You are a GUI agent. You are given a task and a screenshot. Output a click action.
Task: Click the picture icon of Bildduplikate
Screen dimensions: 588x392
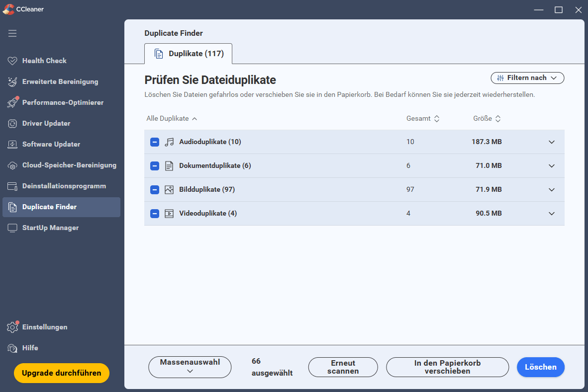tap(169, 189)
